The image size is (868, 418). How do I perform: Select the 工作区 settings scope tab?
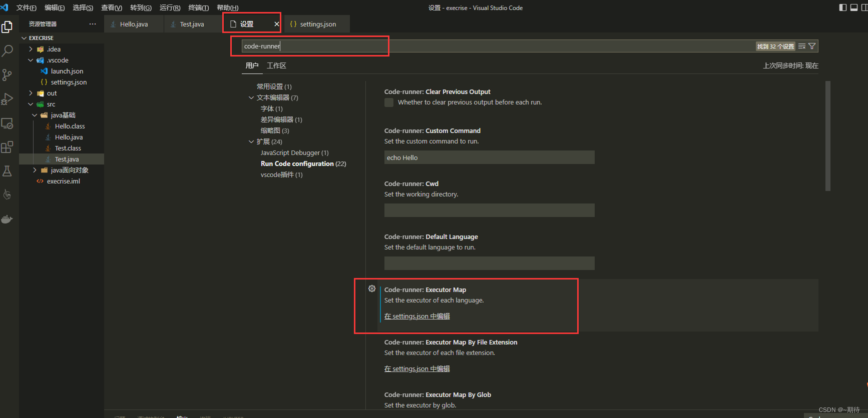276,65
